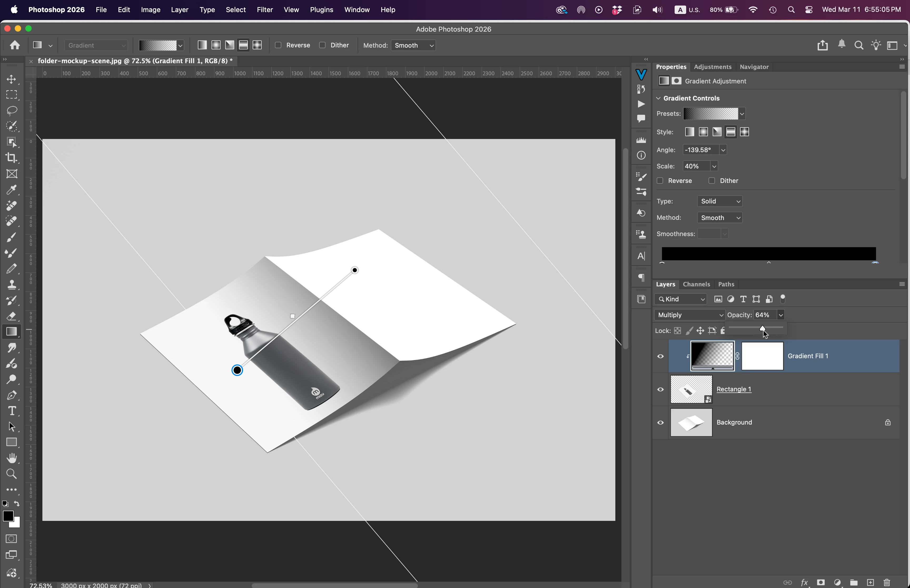Viewport: 910px width, 588px height.
Task: Select the Rectangle 1 layer name
Action: point(734,389)
